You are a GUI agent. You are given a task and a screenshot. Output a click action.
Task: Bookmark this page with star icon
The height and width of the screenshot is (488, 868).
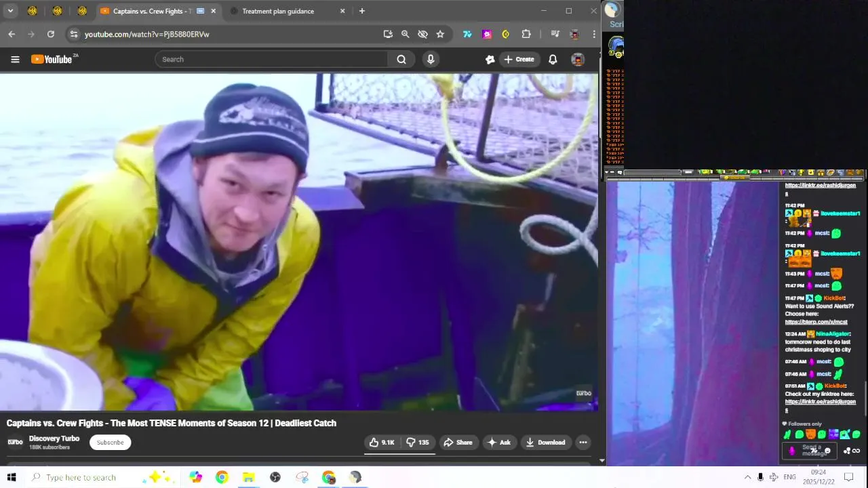[440, 34]
